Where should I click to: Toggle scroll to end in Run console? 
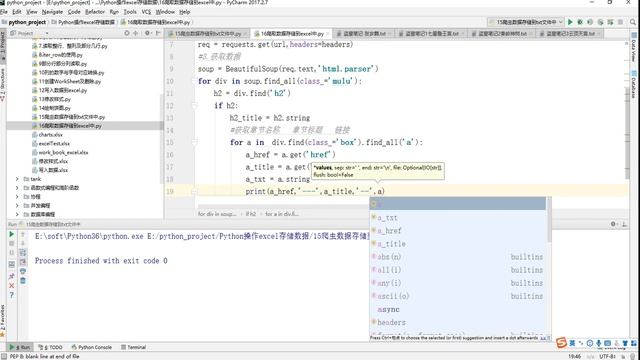click(x=23, y=262)
